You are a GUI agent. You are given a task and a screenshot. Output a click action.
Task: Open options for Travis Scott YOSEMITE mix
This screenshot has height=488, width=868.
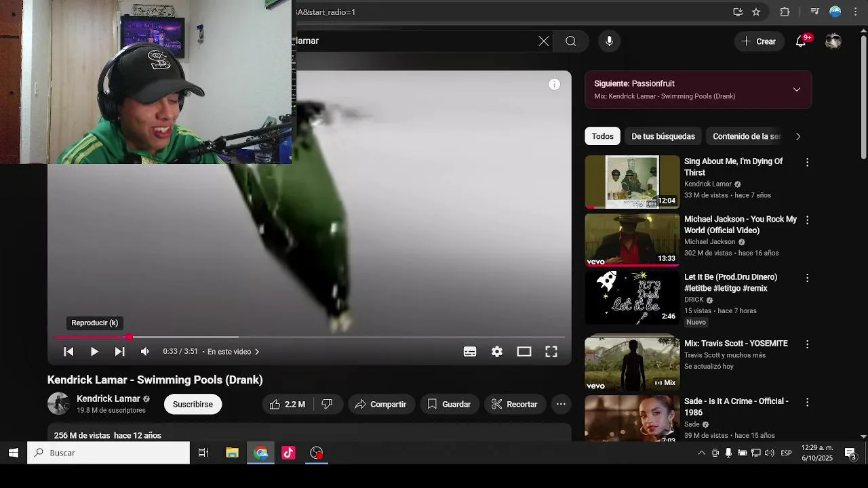pyautogui.click(x=807, y=344)
